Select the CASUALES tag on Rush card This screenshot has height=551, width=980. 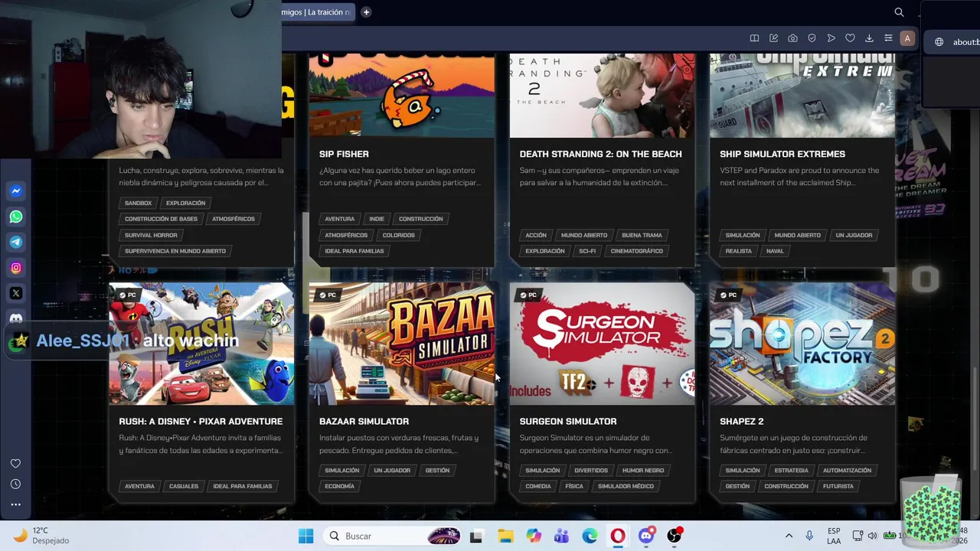(x=184, y=486)
